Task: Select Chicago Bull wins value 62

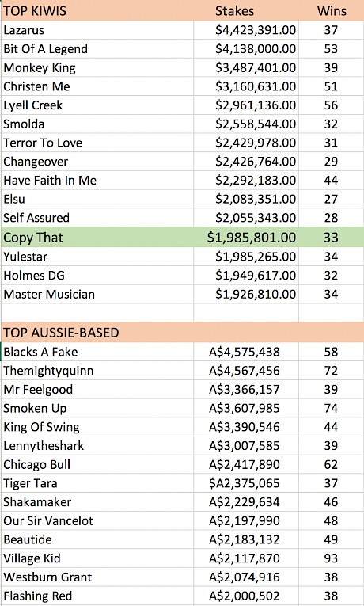Action: [332, 464]
